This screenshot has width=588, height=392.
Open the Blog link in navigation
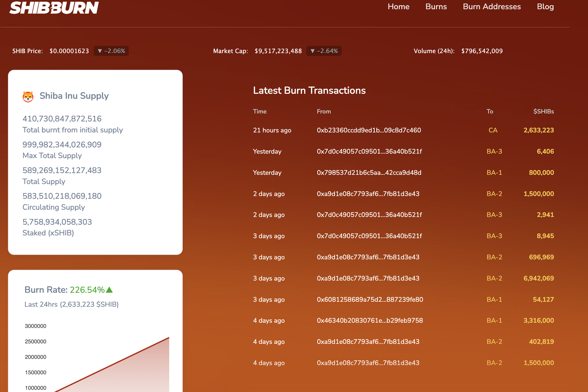[545, 6]
